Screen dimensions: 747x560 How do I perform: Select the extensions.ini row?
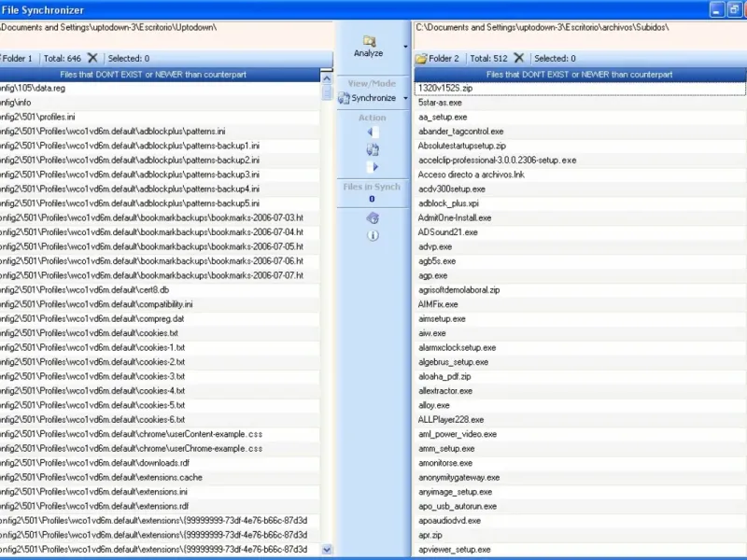tap(160, 492)
